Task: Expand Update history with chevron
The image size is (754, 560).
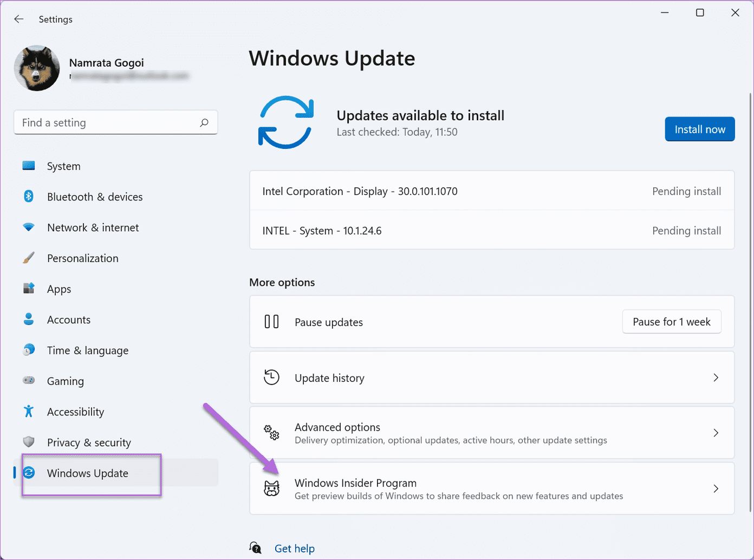Action: tap(716, 377)
